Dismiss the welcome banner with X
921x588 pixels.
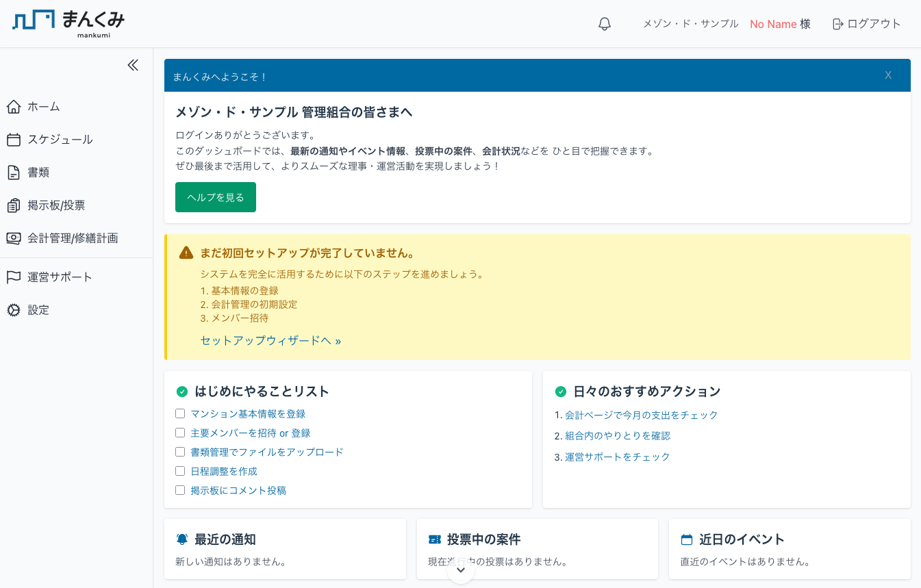click(x=888, y=75)
